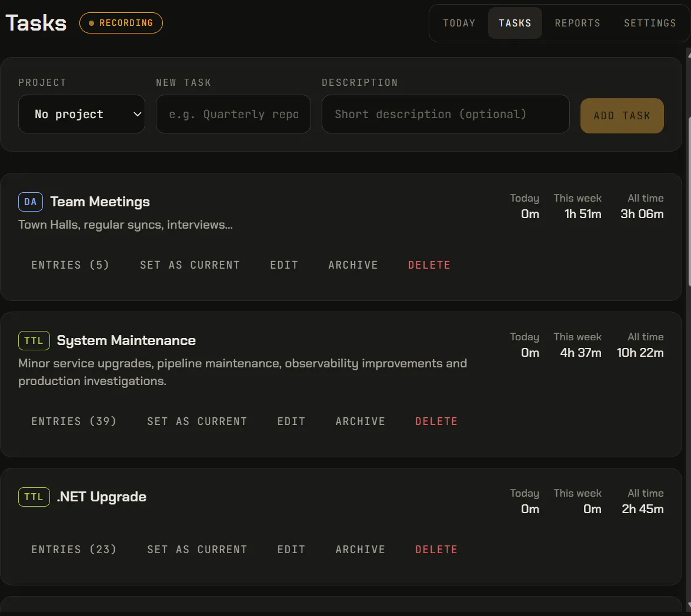Screen dimensions: 691x616
Task: Delete the System Maintenance task
Action: pos(436,421)
